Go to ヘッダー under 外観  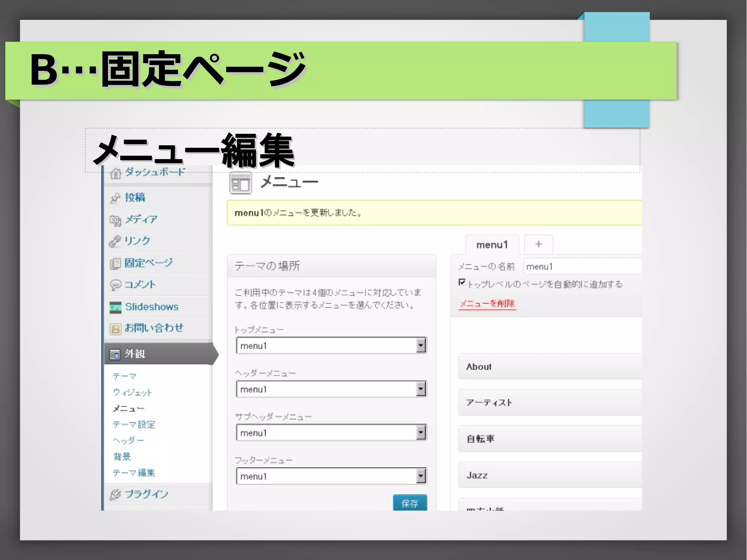click(128, 440)
